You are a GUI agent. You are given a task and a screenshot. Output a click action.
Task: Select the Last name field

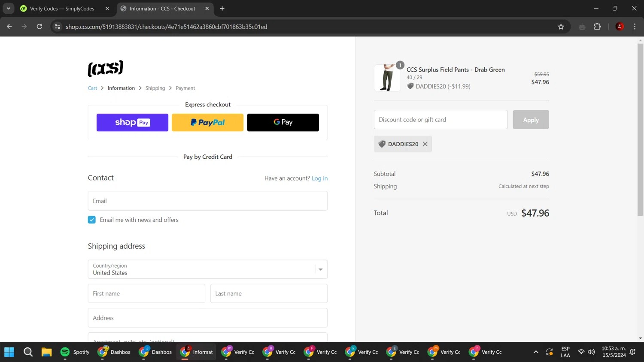click(x=269, y=293)
